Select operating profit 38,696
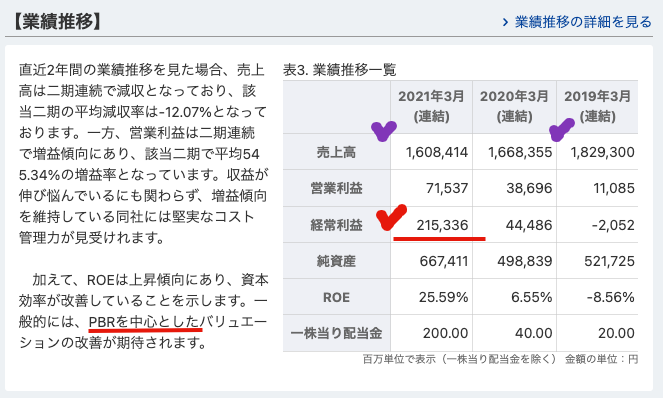Image resolution: width=663 pixels, height=398 pixels. pos(529,188)
